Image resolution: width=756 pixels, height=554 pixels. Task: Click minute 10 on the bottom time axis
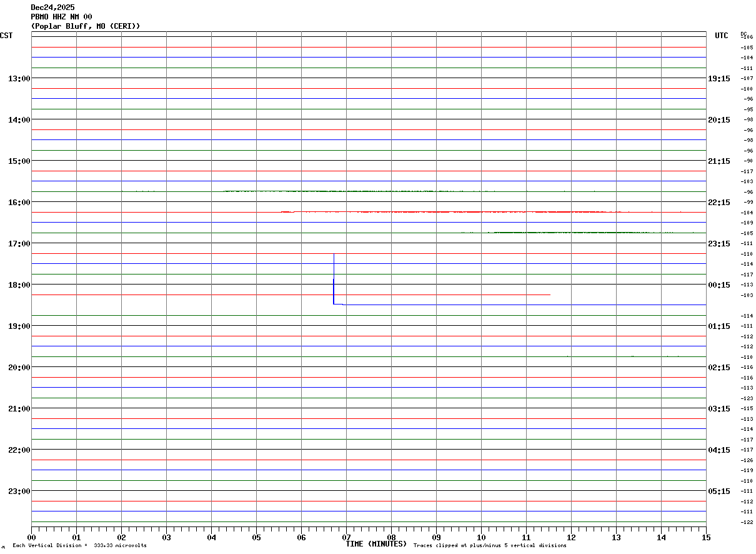point(482,537)
